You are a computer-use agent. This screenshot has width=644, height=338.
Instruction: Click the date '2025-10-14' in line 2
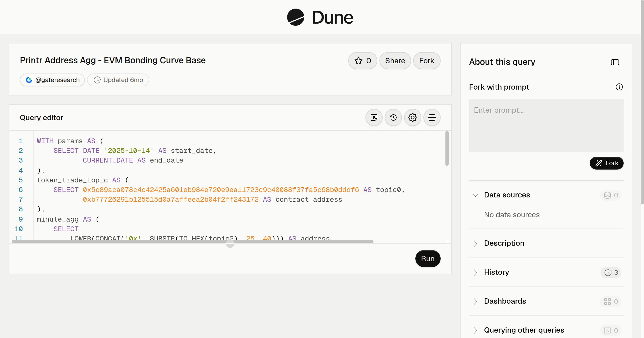[129, 151]
